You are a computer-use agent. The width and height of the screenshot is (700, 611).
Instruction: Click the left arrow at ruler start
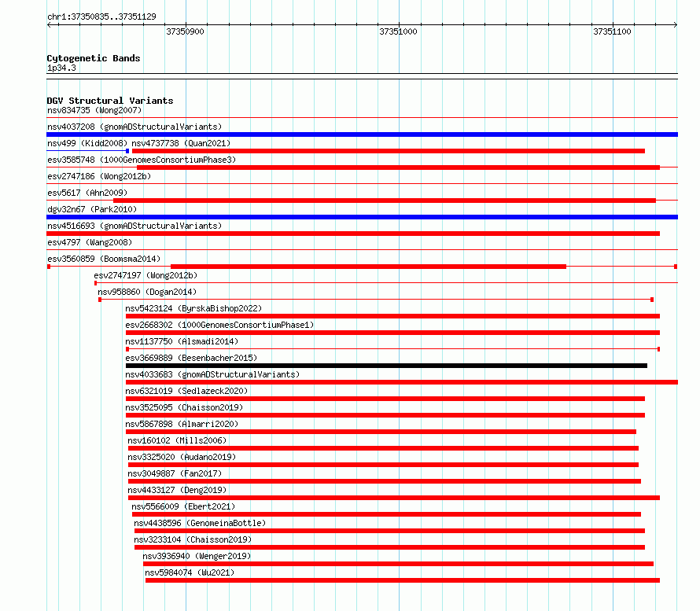49,24
